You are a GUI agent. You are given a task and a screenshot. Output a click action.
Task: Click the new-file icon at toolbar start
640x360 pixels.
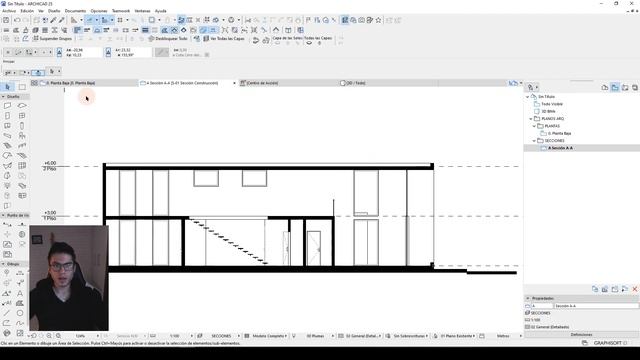(6, 20)
